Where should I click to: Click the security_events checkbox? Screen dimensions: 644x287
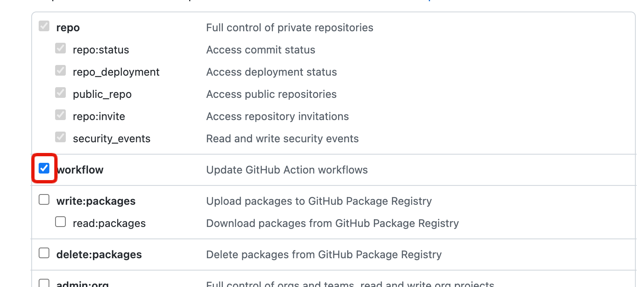pos(60,137)
